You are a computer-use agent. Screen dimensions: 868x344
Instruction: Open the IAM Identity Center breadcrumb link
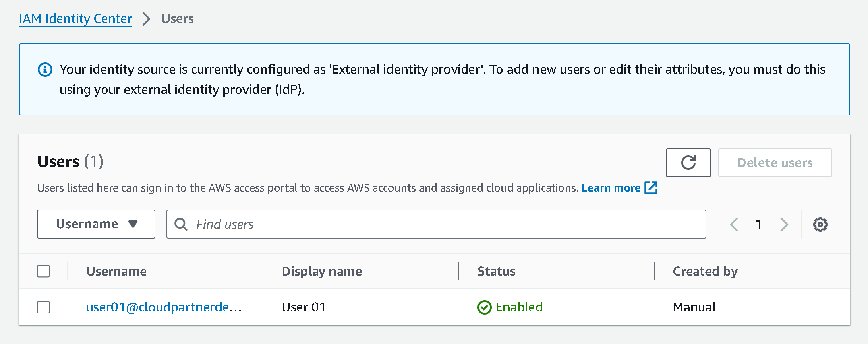[75, 19]
